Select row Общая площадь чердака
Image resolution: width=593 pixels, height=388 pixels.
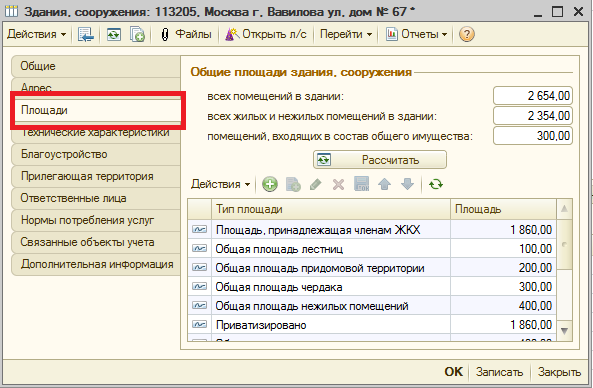click(372, 287)
